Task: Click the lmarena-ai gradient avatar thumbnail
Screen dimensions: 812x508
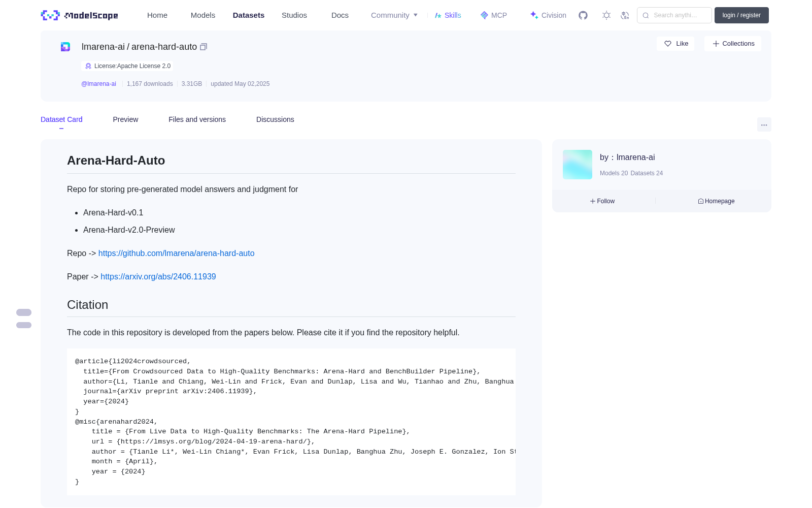Action: pos(578,165)
